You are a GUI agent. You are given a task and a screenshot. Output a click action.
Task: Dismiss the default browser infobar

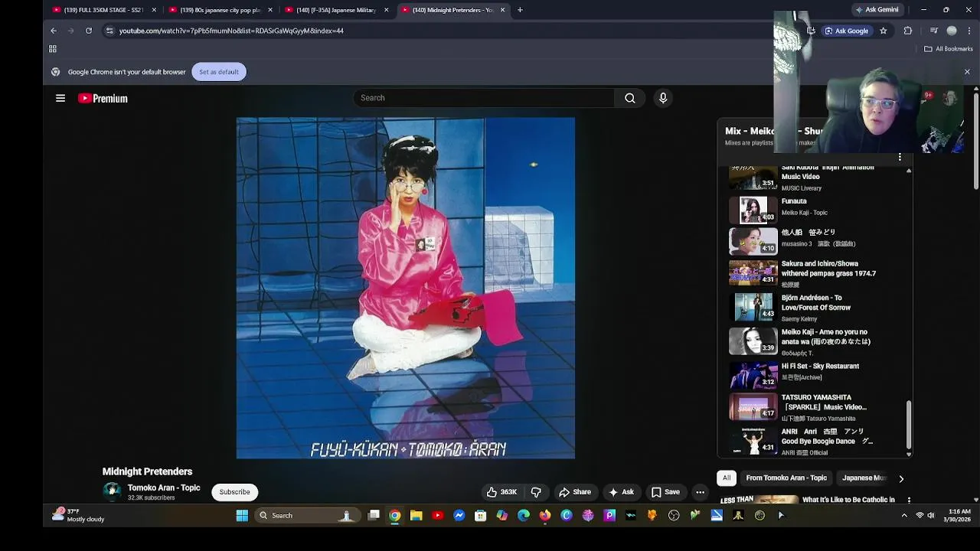click(967, 72)
